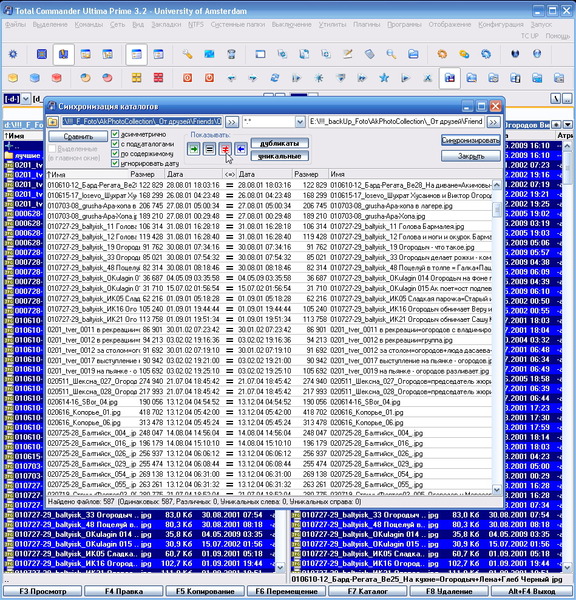Viewport: 576px width, 600px height.
Task: Click the pencil edit icon in top toolbar
Action: pyautogui.click(x=348, y=54)
